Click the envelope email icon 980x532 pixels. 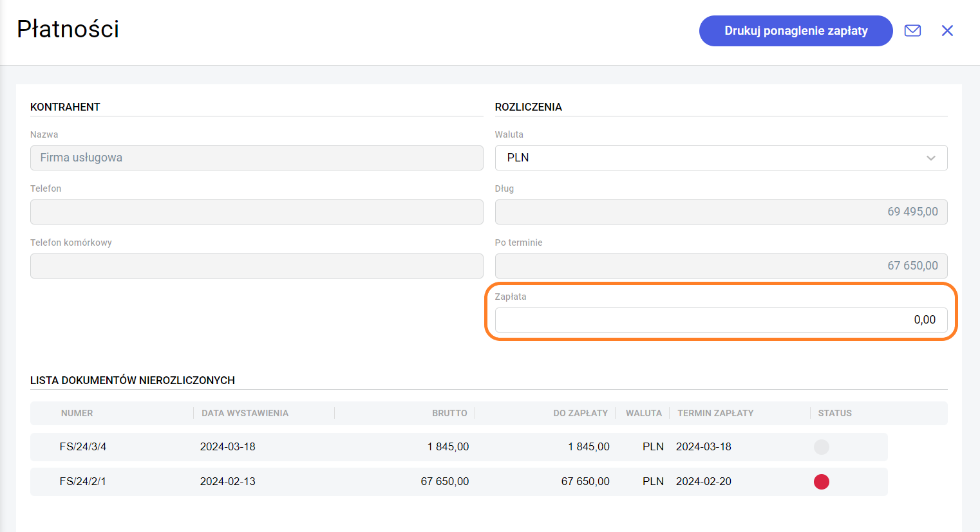click(x=912, y=31)
